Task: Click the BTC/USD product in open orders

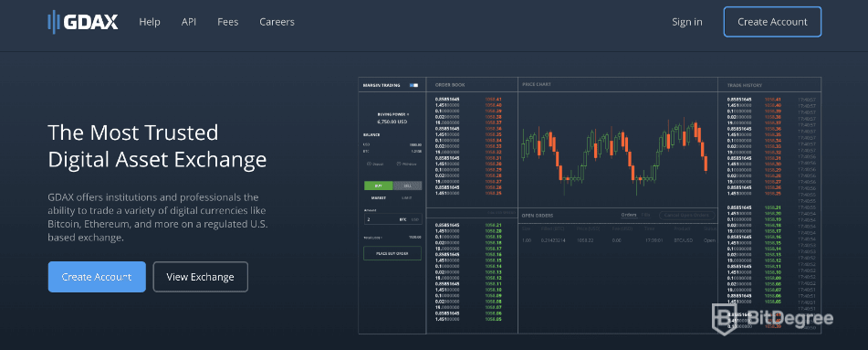Action: [683, 240]
